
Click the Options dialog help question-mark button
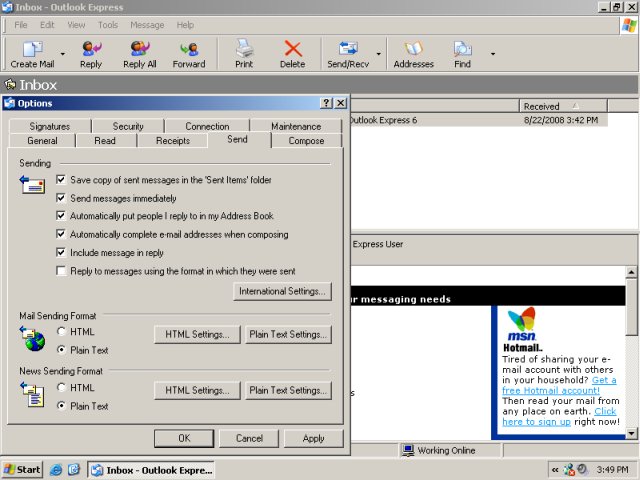point(326,103)
